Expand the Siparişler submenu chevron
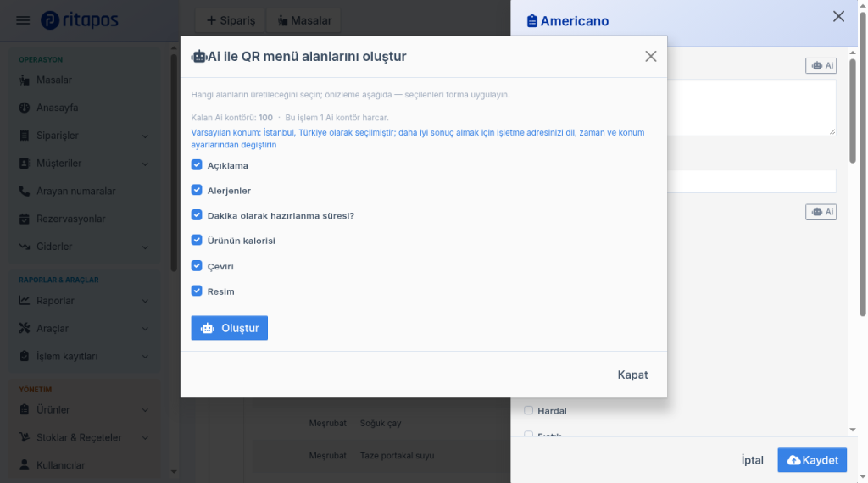Image resolution: width=868 pixels, height=483 pixels. [x=145, y=136]
